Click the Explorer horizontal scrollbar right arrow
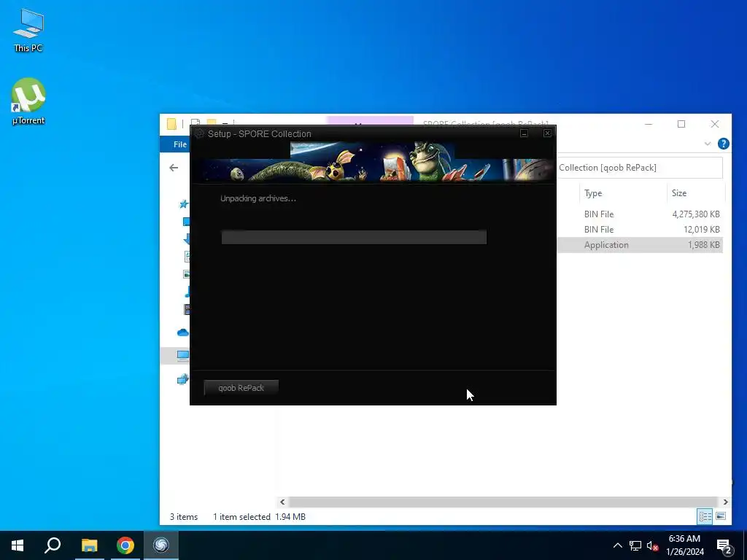Screen dimensions: 747x560 coord(725,502)
